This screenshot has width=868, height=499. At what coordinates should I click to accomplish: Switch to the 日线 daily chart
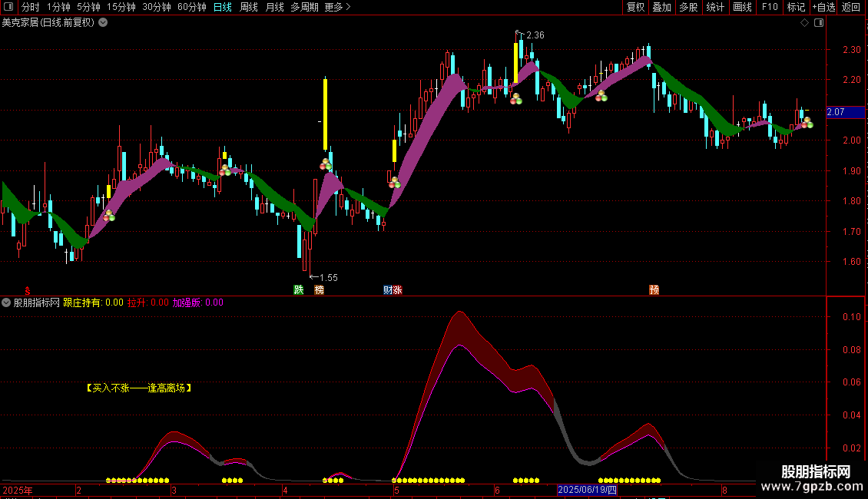(x=223, y=7)
